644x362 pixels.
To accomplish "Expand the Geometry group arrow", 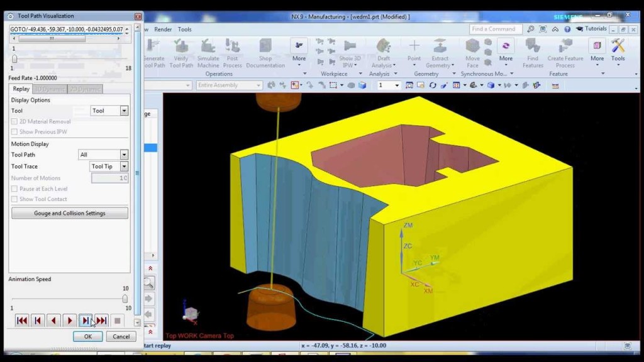I will coord(453,74).
